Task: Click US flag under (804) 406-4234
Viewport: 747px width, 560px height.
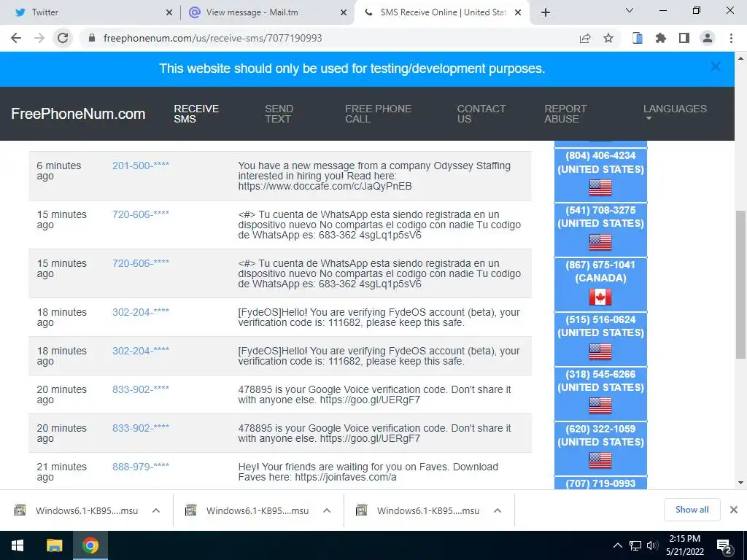Action: point(600,187)
